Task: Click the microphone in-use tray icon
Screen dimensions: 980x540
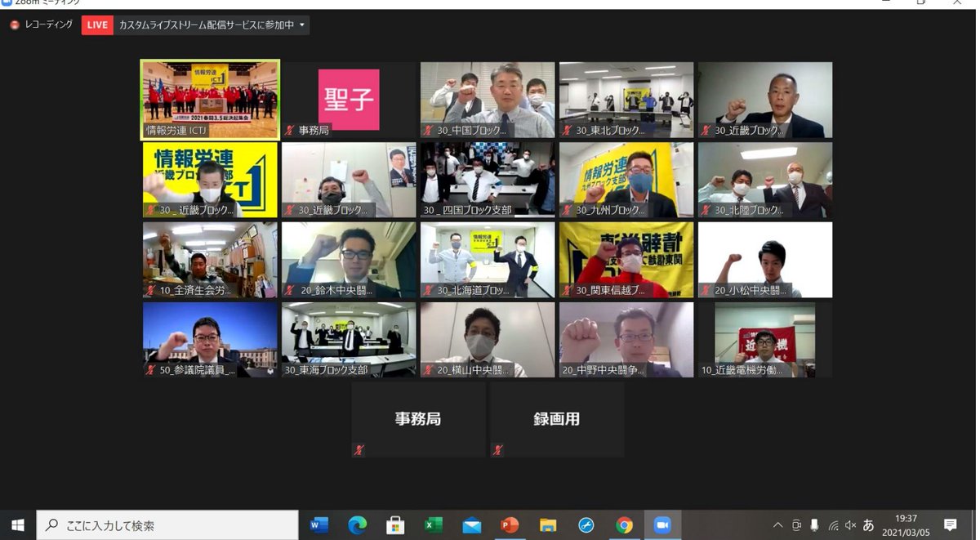Action: [x=814, y=525]
